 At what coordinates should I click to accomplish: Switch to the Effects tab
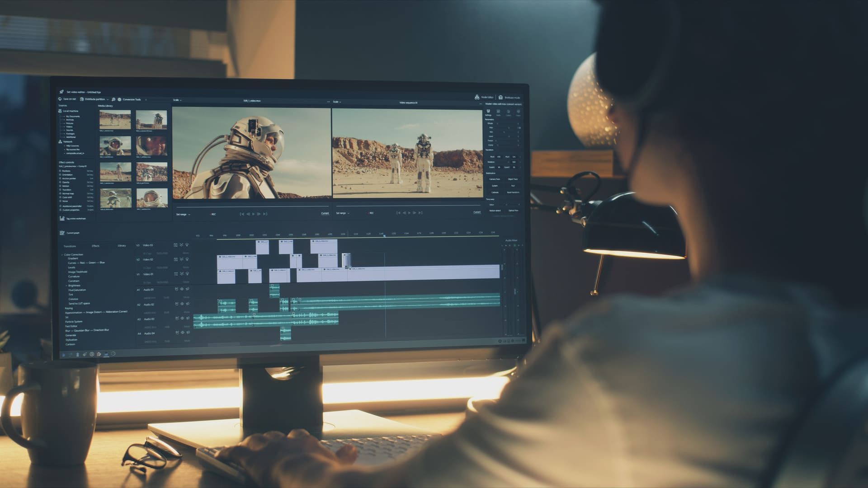(x=96, y=245)
